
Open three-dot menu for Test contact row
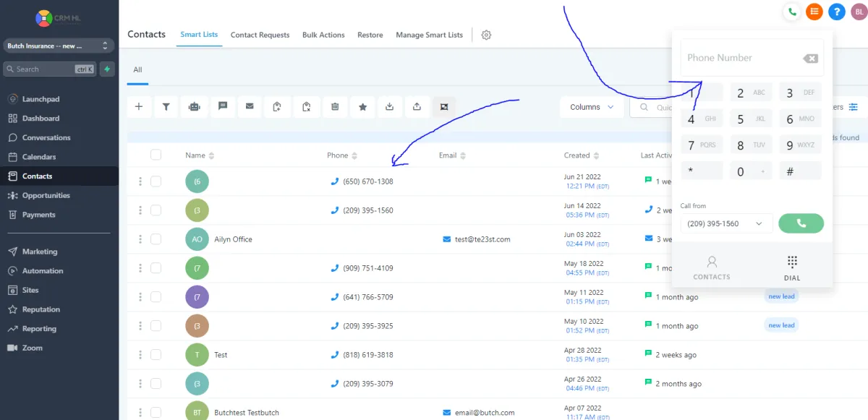[140, 355]
